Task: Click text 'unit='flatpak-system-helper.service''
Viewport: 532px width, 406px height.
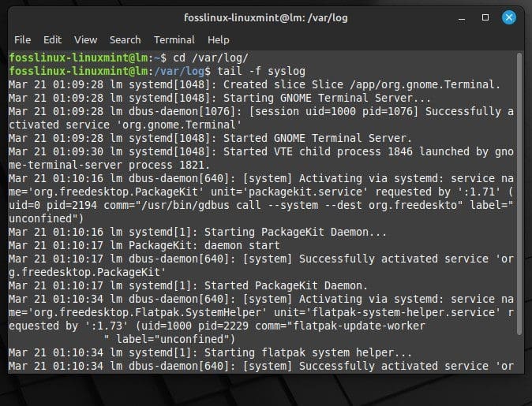Action: point(387,312)
